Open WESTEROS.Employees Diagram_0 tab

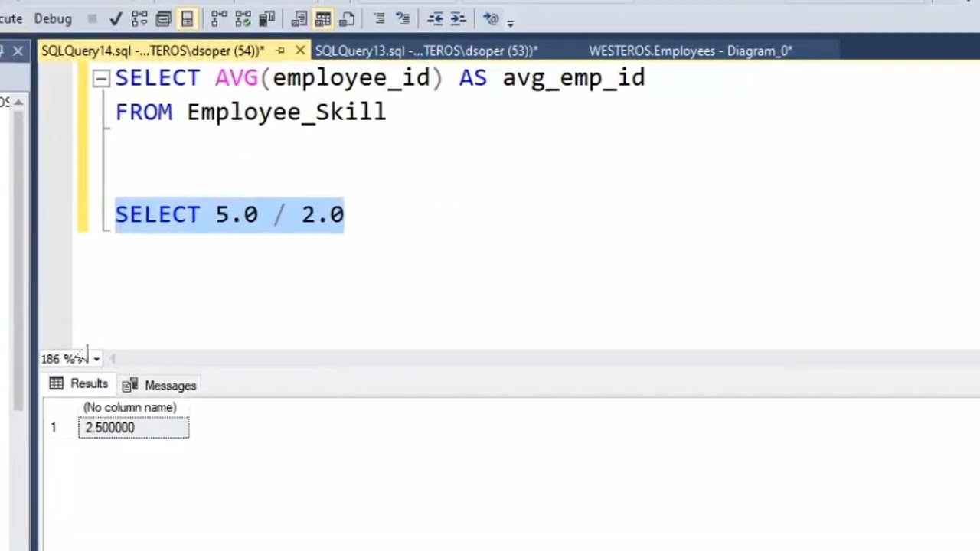click(x=691, y=51)
